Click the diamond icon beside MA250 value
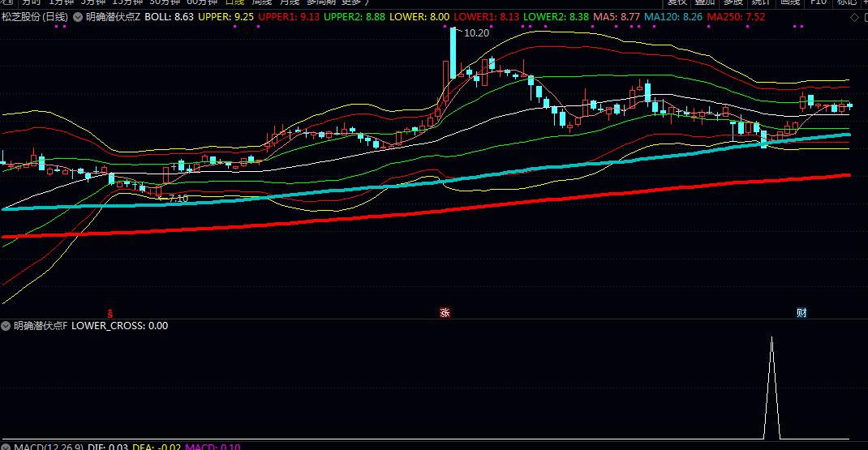The width and height of the screenshot is (868, 450). point(854,18)
